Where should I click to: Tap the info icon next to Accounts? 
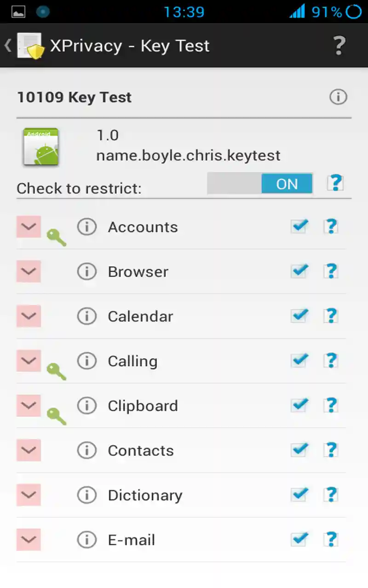point(86,227)
